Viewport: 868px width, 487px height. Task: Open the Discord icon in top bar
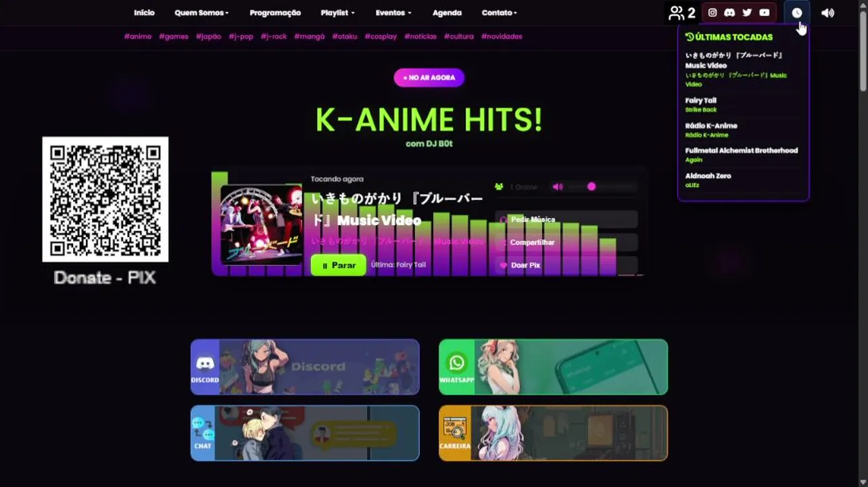click(x=729, y=13)
